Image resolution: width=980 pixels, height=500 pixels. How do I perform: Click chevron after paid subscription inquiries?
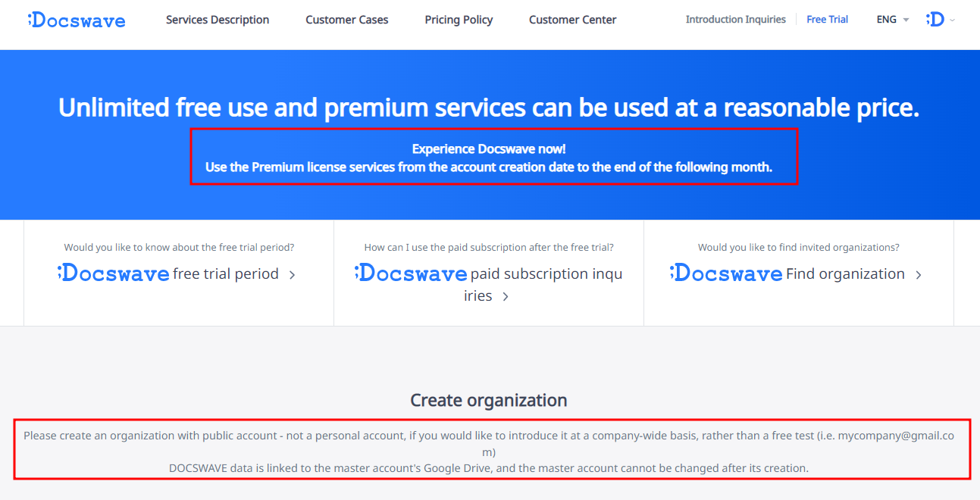[x=506, y=297]
